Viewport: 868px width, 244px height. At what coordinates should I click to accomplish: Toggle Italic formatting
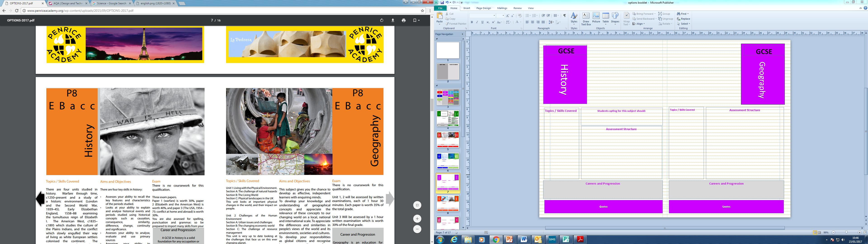pos(477,22)
